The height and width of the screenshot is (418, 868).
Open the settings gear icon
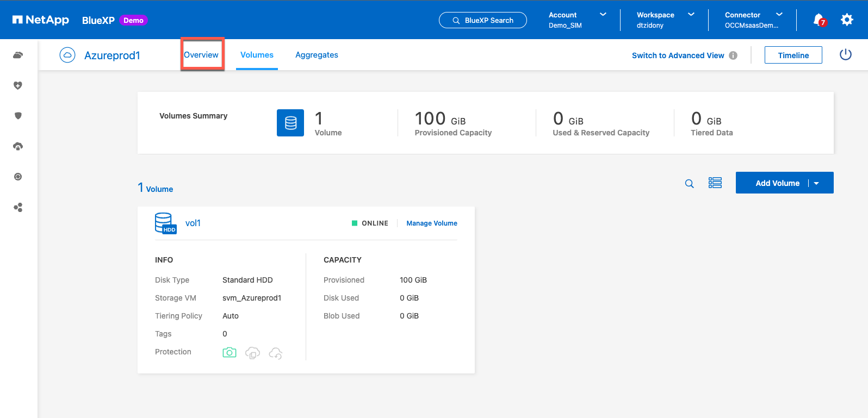(x=847, y=20)
